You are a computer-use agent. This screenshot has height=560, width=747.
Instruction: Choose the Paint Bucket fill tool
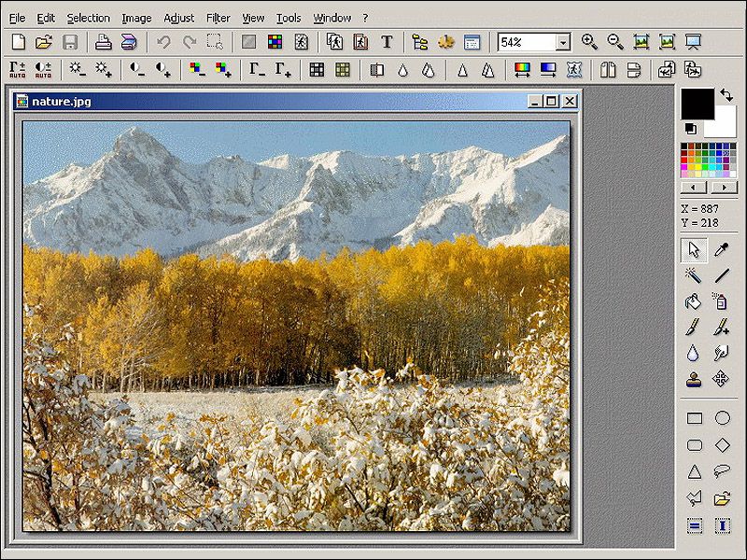click(693, 301)
